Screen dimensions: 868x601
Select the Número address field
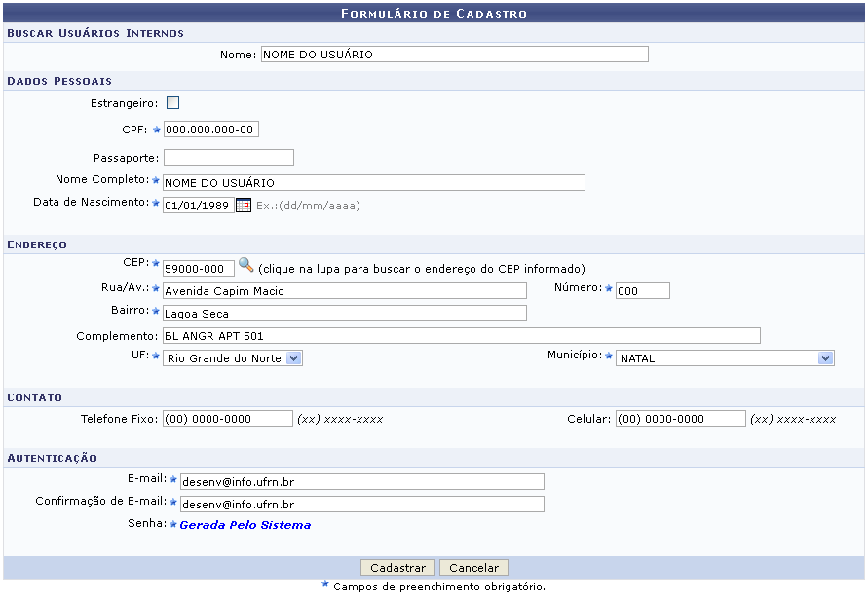coord(642,290)
